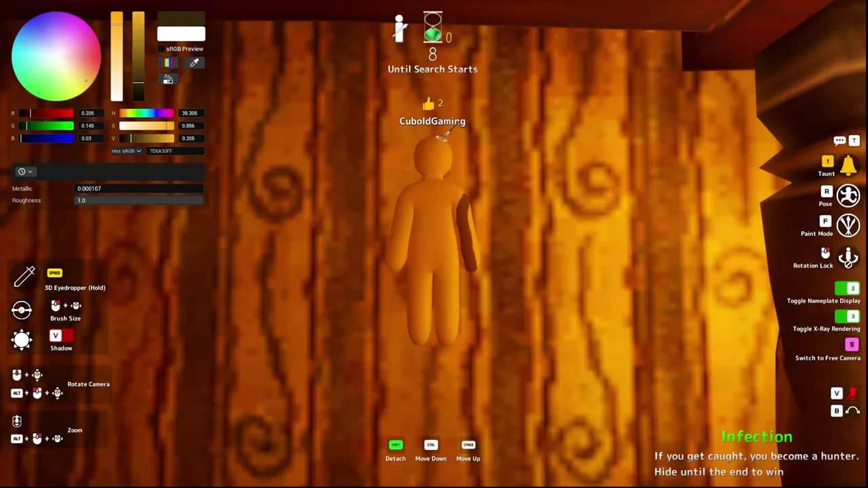This screenshot has height=488, width=868.
Task: Click the vertical dark value bar
Action: point(138,56)
